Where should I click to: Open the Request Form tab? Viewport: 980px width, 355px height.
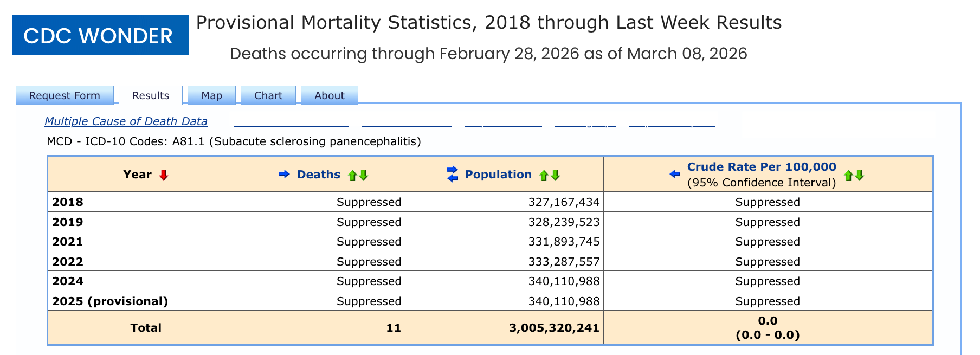(x=65, y=95)
